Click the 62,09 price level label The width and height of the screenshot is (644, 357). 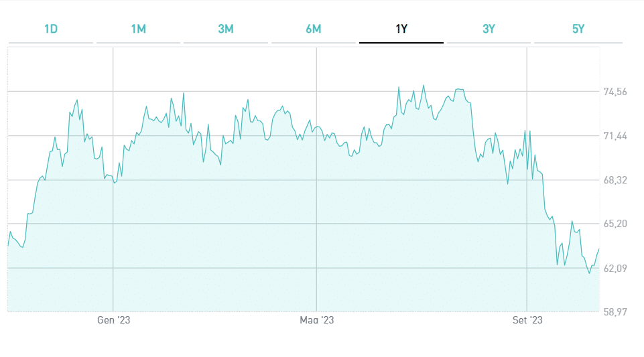[615, 268]
